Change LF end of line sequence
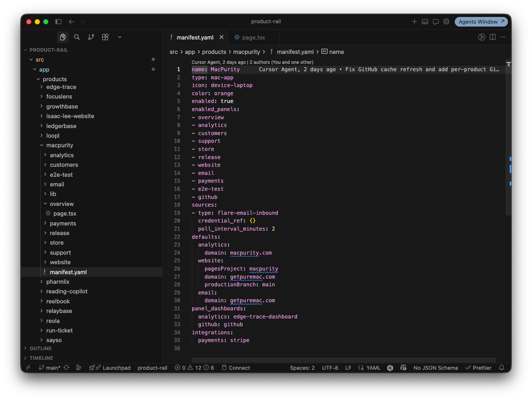 click(348, 368)
